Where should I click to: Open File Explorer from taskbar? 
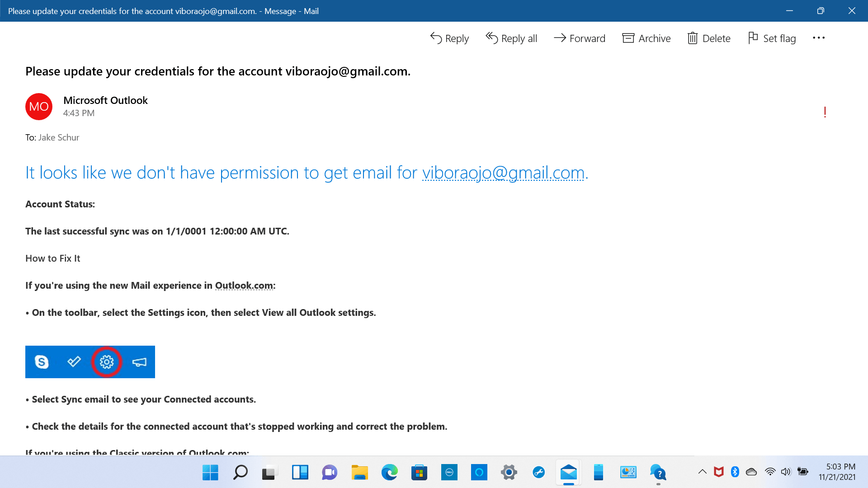[x=359, y=473]
